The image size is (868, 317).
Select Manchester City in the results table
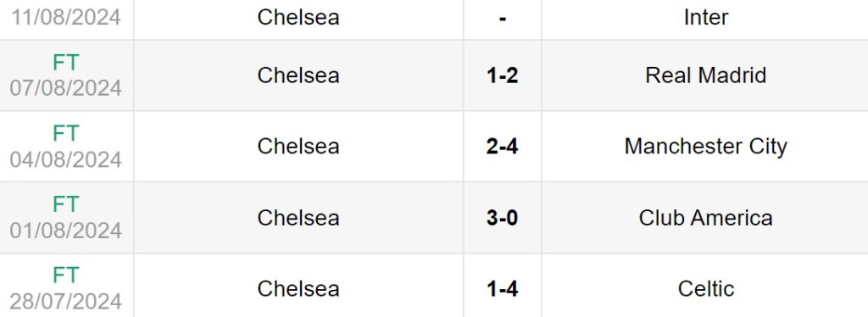pos(705,147)
